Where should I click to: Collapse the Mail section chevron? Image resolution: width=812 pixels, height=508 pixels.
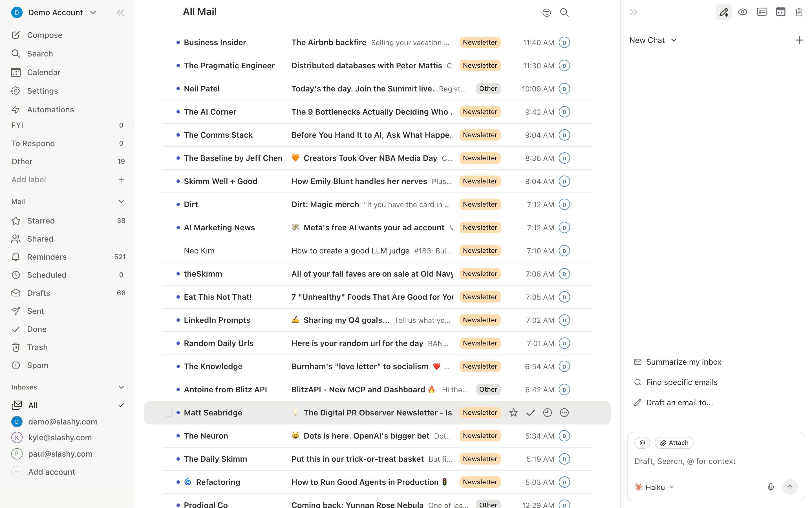pos(121,202)
